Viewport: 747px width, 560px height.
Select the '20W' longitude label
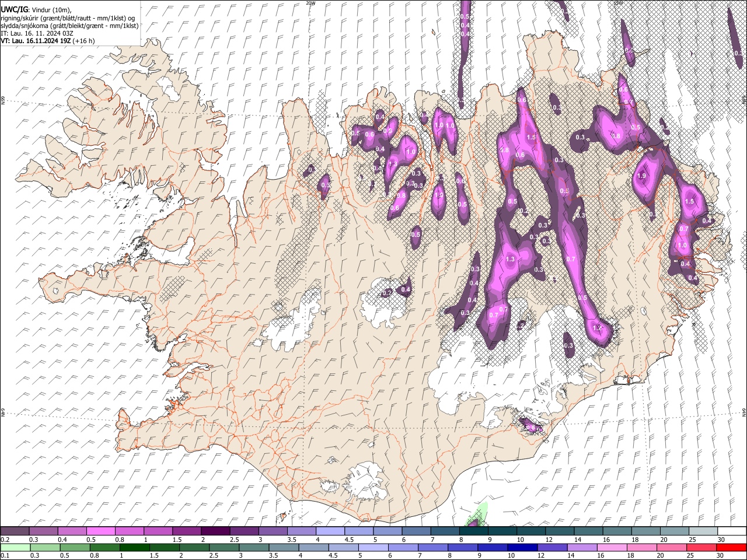tap(310, 3)
